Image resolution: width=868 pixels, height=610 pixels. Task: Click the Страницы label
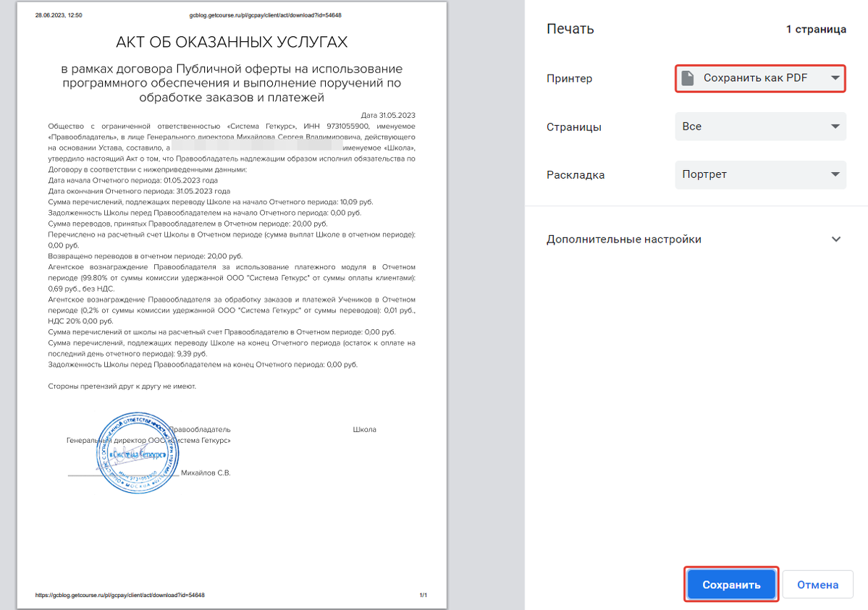point(573,127)
